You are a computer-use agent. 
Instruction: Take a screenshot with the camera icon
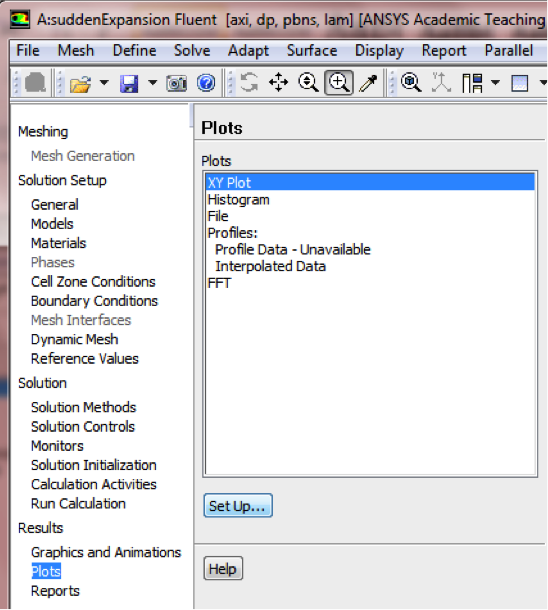click(x=177, y=83)
